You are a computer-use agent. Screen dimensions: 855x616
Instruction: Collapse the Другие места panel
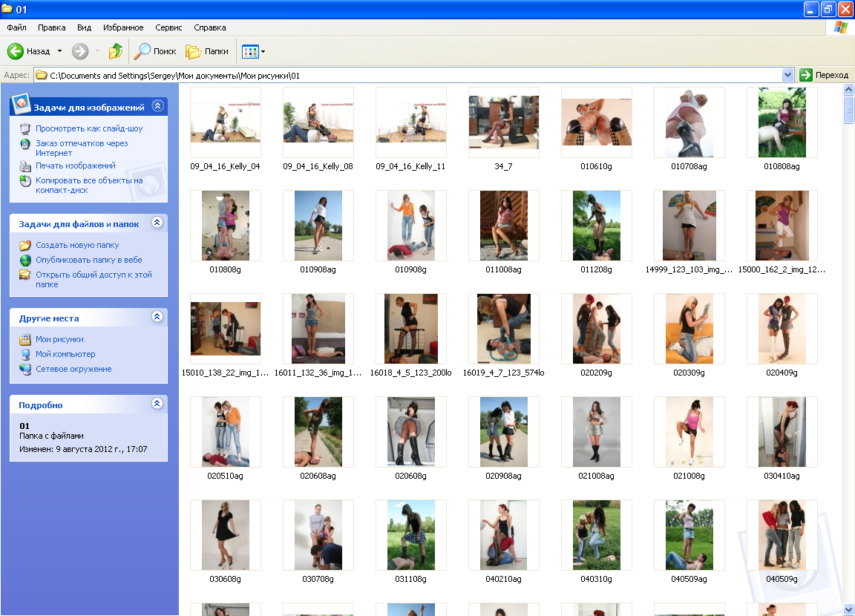pyautogui.click(x=157, y=317)
